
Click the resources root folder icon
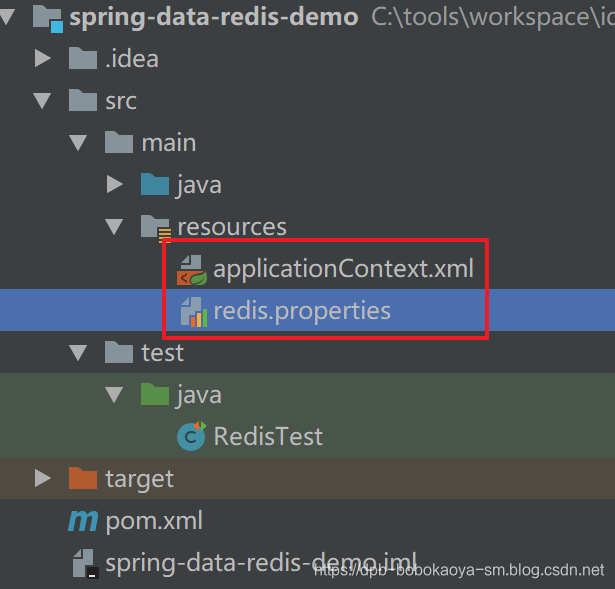(156, 228)
